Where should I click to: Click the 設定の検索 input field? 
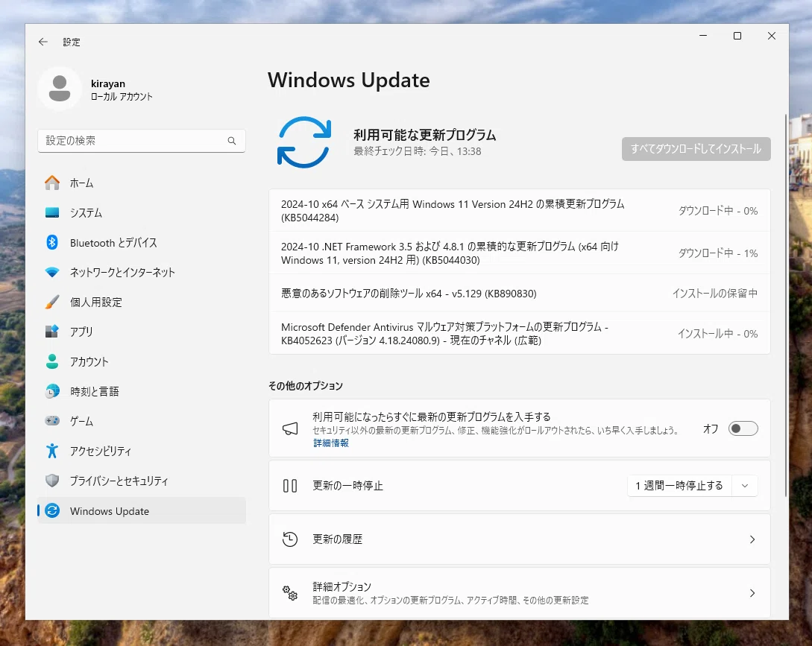pos(142,141)
